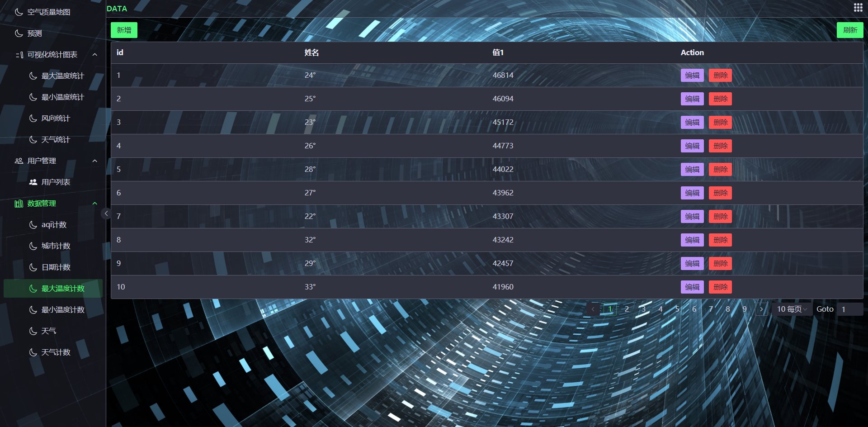868x427 pixels.
Task: Click the chart icon beside 数据管理
Action: tap(19, 204)
